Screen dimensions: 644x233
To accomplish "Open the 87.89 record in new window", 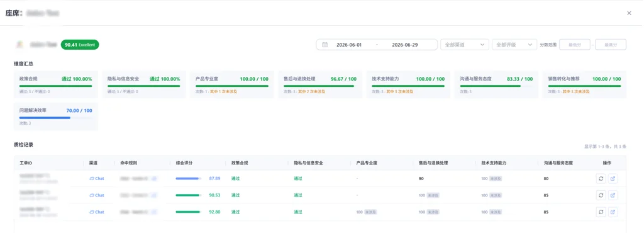I will click(613, 179).
